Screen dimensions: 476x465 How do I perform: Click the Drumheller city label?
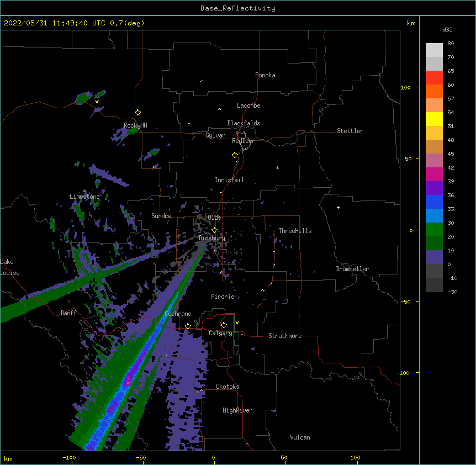click(352, 269)
